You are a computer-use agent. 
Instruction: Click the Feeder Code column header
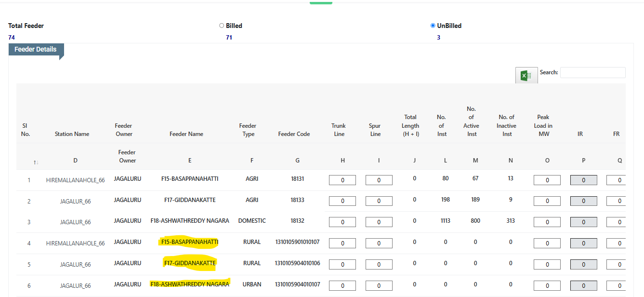click(294, 134)
